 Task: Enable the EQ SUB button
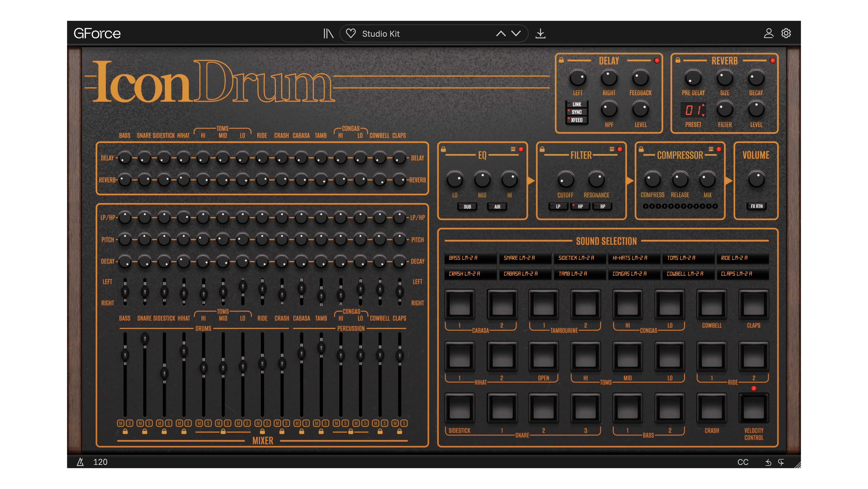[467, 207]
